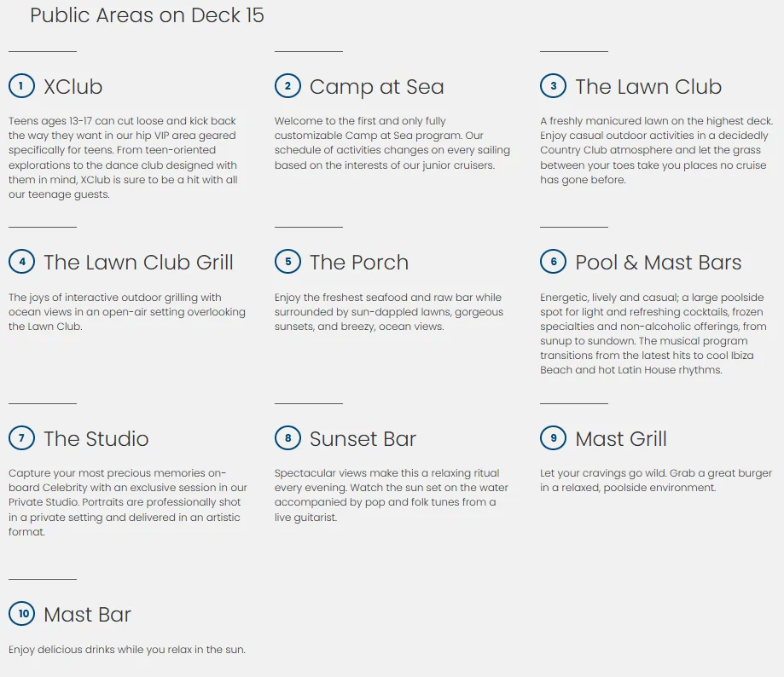
Task: Click the number 10 circle icon beside Mast Bar
Action: click(x=21, y=614)
